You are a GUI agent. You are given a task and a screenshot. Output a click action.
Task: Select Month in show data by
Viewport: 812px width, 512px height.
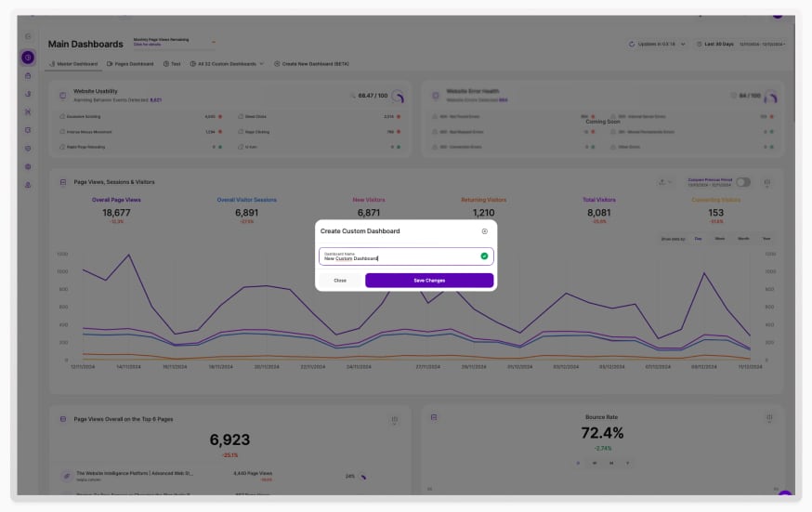tap(743, 239)
